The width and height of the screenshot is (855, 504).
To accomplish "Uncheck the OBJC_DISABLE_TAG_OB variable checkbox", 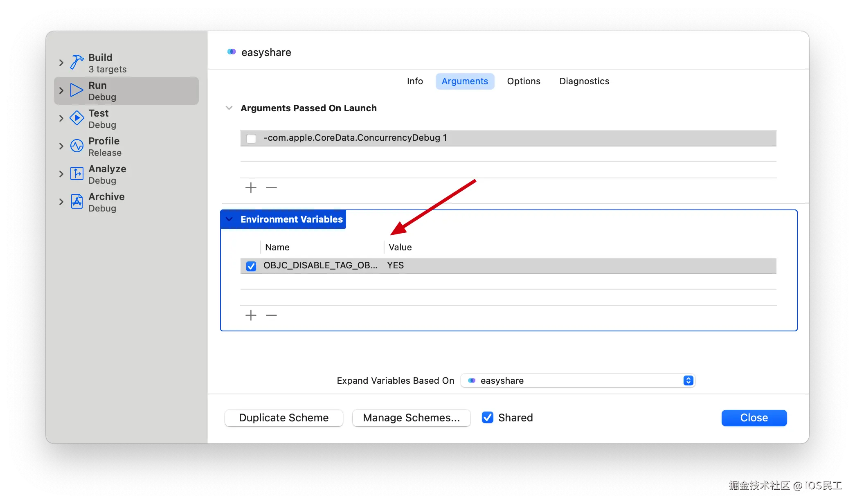I will coord(251,266).
